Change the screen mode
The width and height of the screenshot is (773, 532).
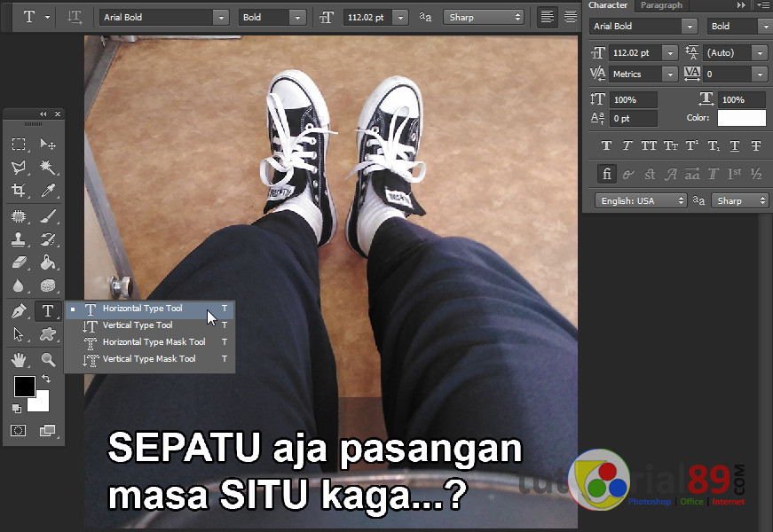47,431
